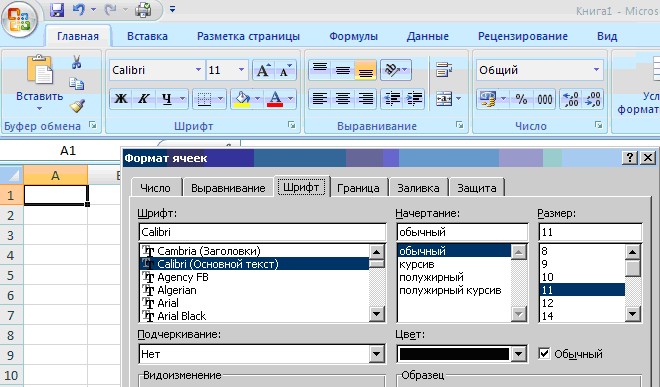The height and width of the screenshot is (387, 660).
Task: Apply percent style format
Action: tap(522, 99)
